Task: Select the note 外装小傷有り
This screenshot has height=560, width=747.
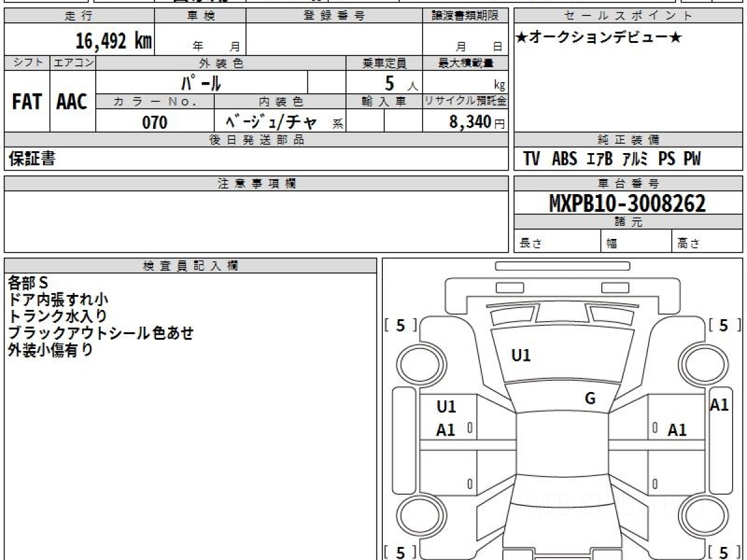Action: 50,350
